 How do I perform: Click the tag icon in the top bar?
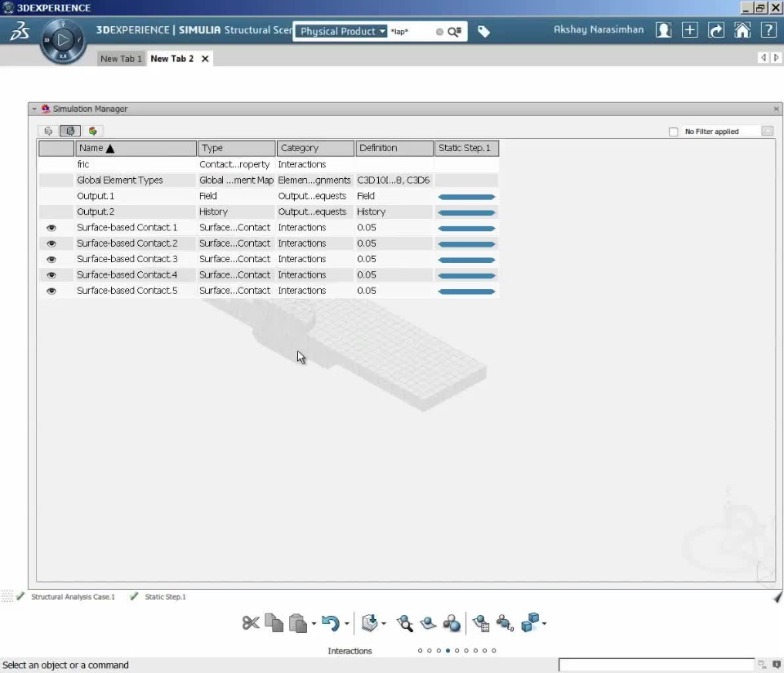[x=483, y=32]
